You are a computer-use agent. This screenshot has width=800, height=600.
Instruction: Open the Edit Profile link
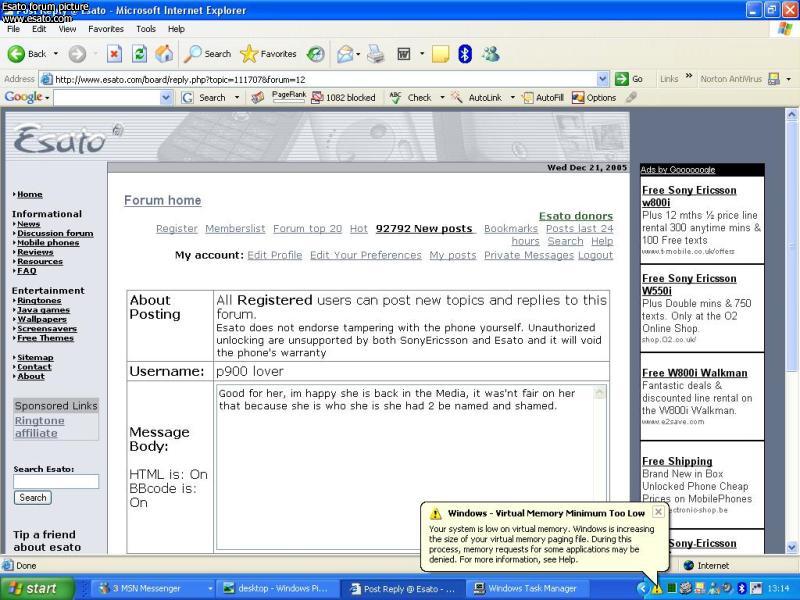tap(274, 255)
